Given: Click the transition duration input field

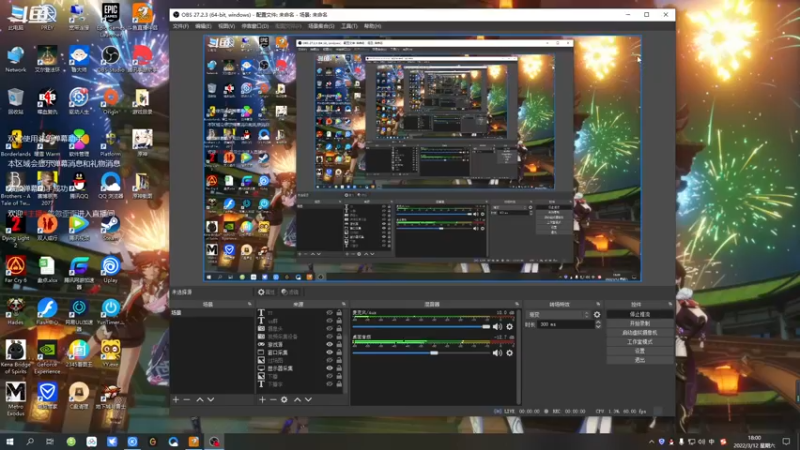Looking at the screenshot, I should tap(565, 324).
